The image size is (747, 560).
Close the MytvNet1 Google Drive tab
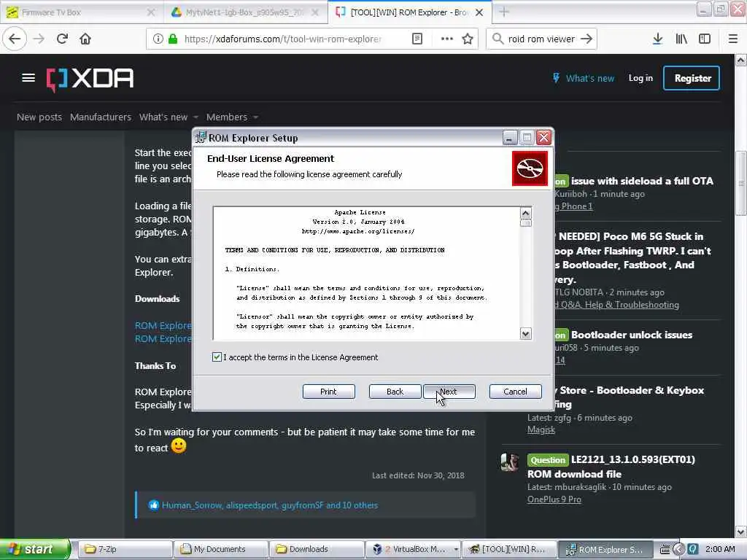pyautogui.click(x=315, y=12)
